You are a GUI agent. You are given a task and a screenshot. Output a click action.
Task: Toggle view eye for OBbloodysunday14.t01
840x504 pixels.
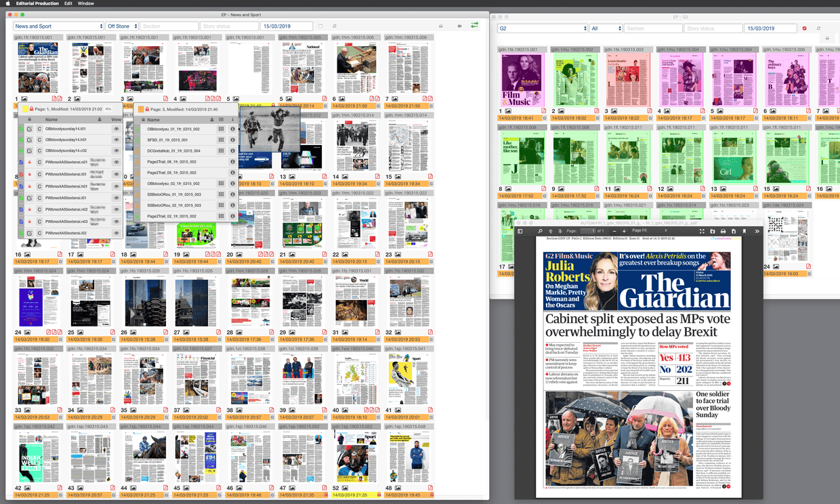(117, 129)
